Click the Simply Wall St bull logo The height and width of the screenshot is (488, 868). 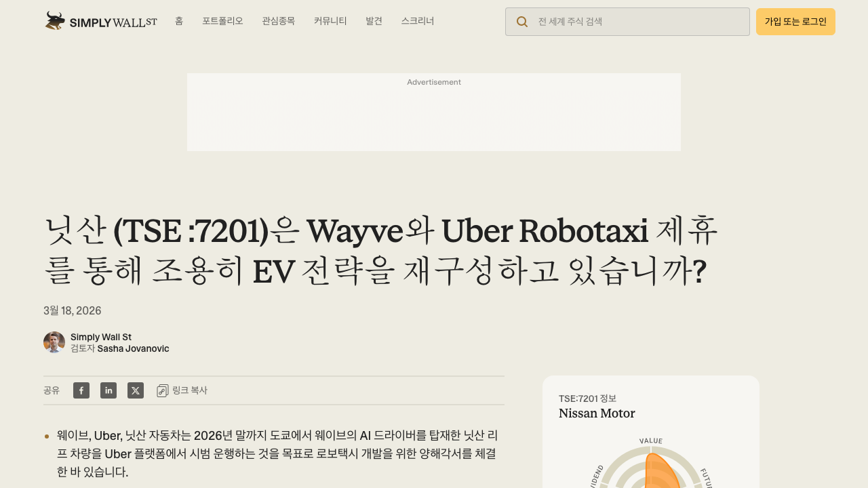click(x=100, y=21)
